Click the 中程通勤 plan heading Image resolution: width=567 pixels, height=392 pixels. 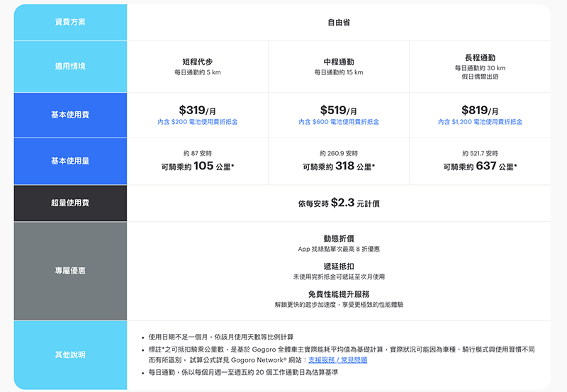click(339, 62)
